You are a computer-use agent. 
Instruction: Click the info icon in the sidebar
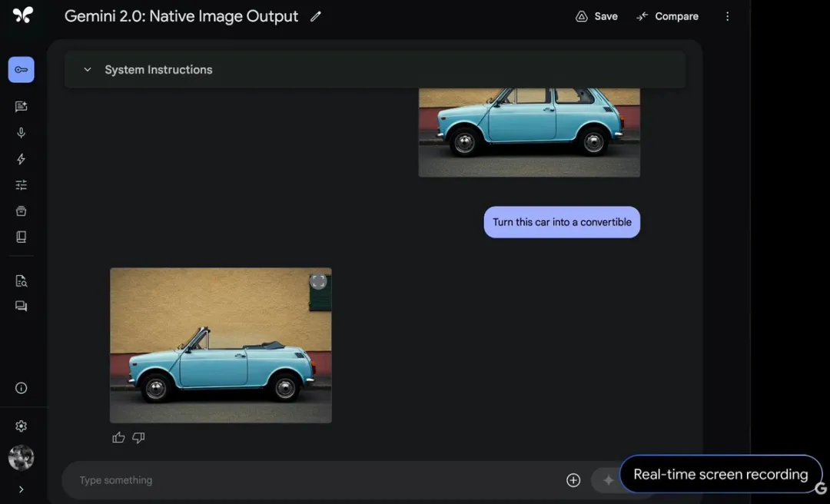coord(21,388)
